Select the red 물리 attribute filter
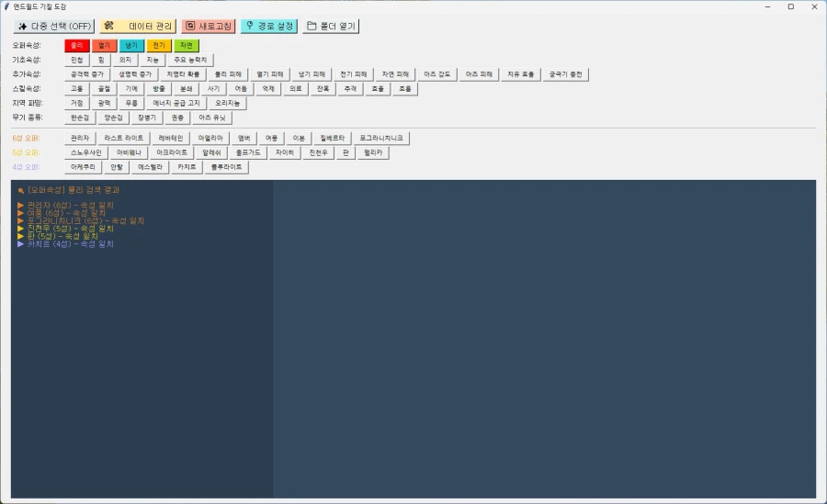Image resolution: width=827 pixels, height=504 pixels. pos(77,45)
